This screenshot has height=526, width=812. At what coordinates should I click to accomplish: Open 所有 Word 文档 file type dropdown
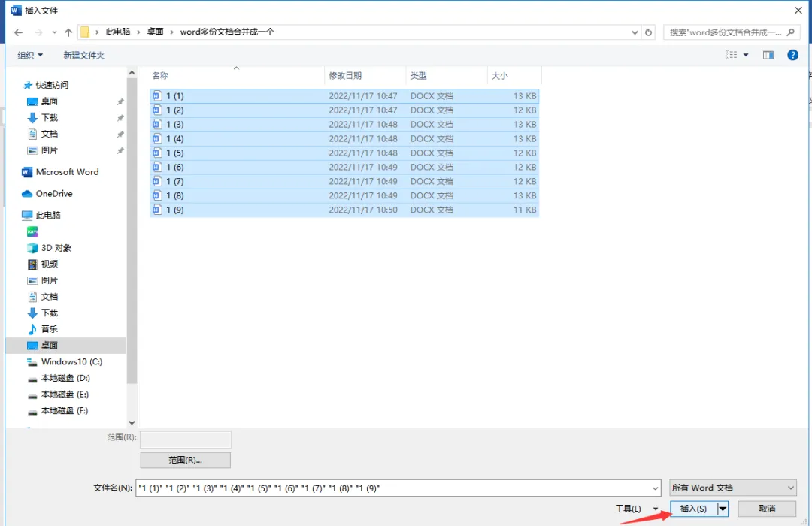click(733, 488)
